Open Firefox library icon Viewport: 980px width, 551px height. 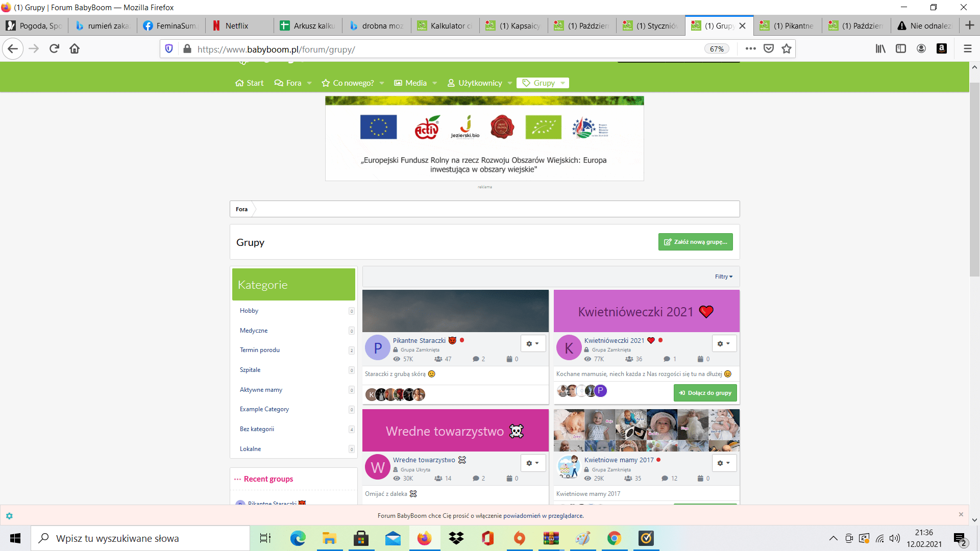tap(880, 48)
